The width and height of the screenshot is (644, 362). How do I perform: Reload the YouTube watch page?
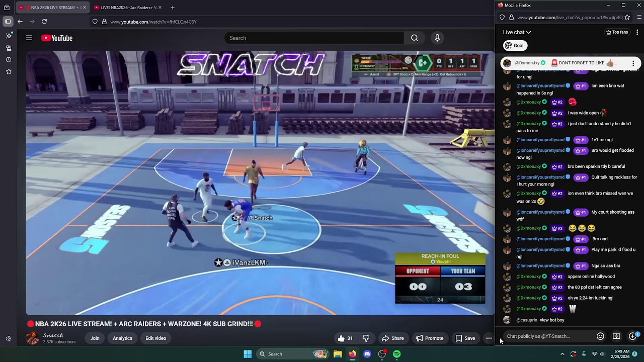[x=44, y=22]
